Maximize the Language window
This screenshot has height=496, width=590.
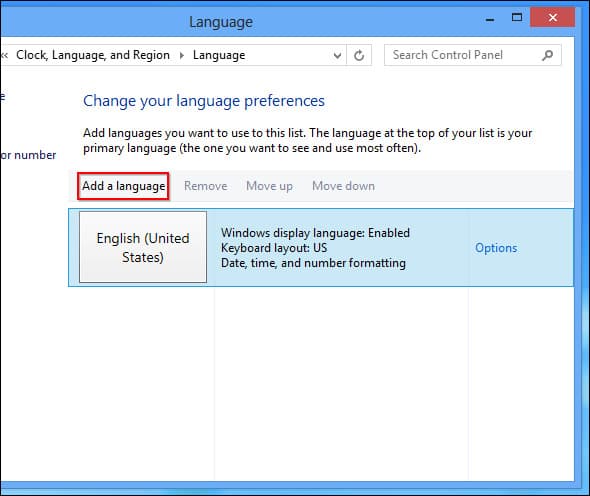click(517, 18)
